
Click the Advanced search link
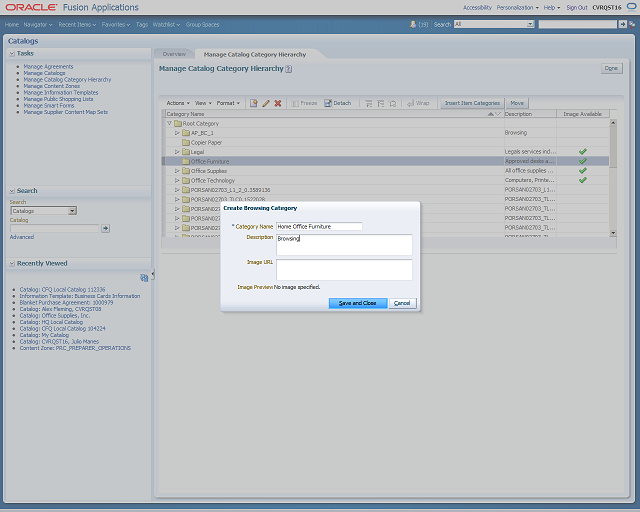point(22,237)
